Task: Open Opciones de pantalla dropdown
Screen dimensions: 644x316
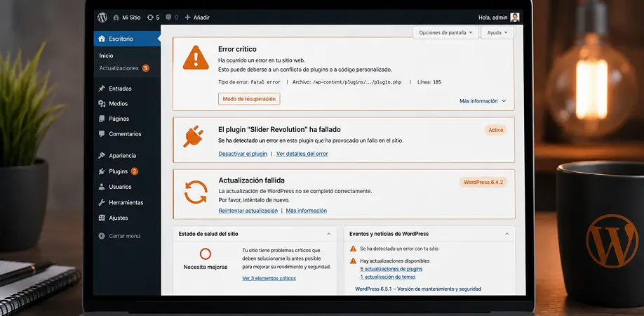Action: pos(445,32)
